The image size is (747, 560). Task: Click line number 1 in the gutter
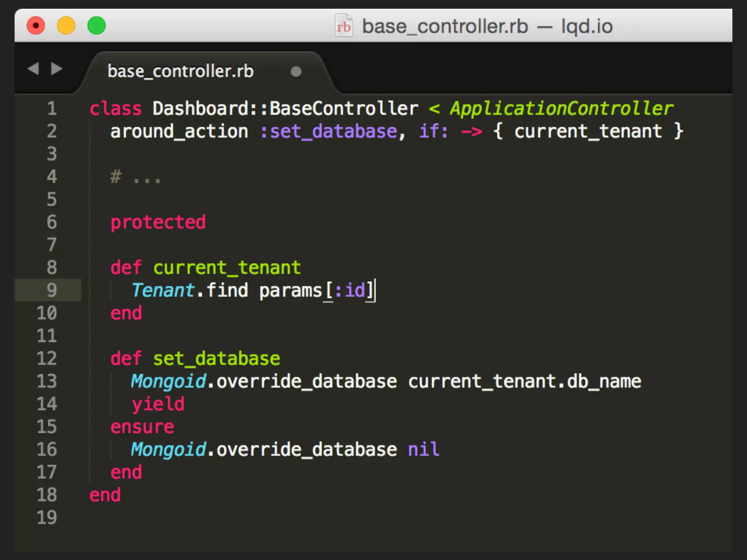click(x=52, y=109)
